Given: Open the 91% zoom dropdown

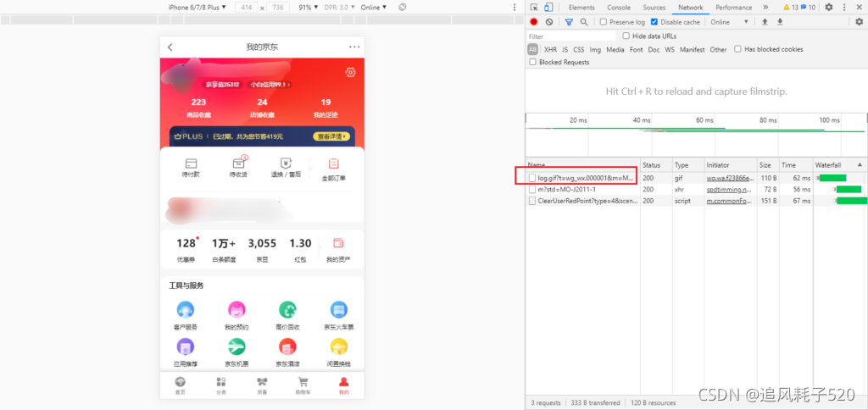Looking at the screenshot, I should tap(309, 7).
